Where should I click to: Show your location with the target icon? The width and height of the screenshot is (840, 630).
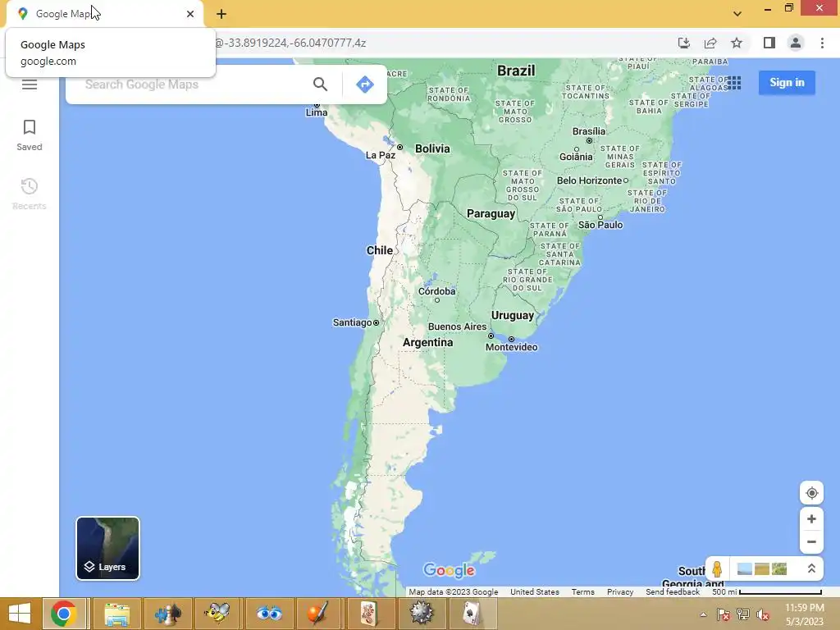[x=811, y=493]
